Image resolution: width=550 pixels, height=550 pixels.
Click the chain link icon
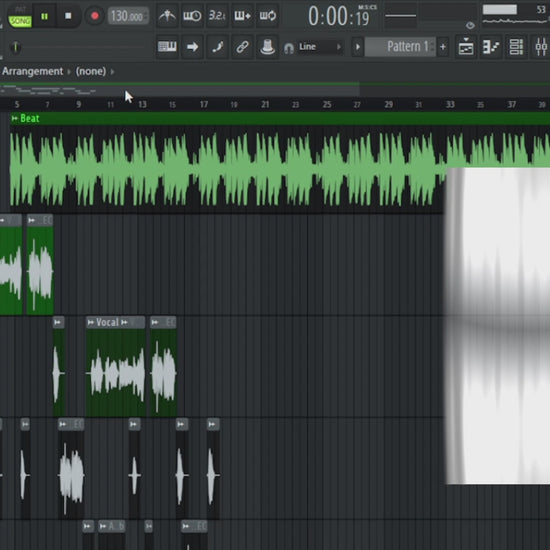(242, 46)
